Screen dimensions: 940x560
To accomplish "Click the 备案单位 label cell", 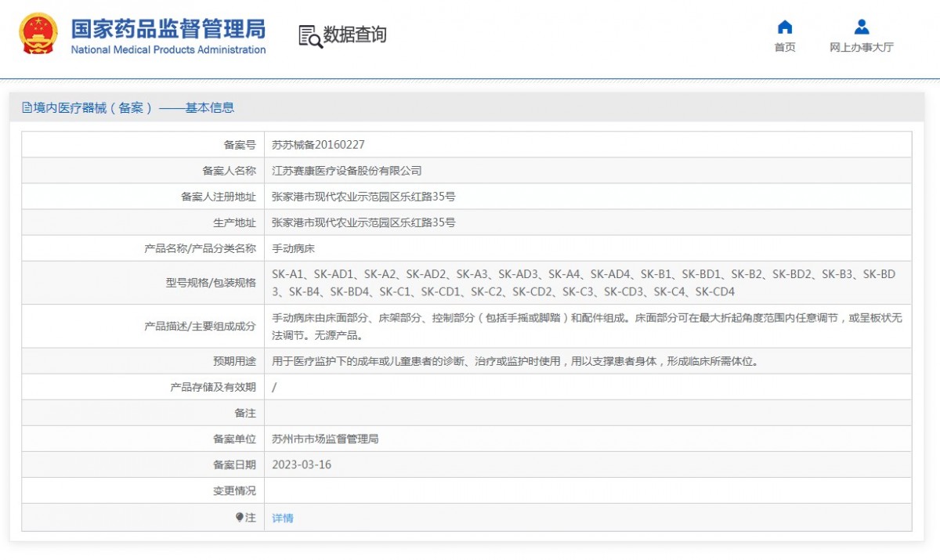I will tap(143, 439).
